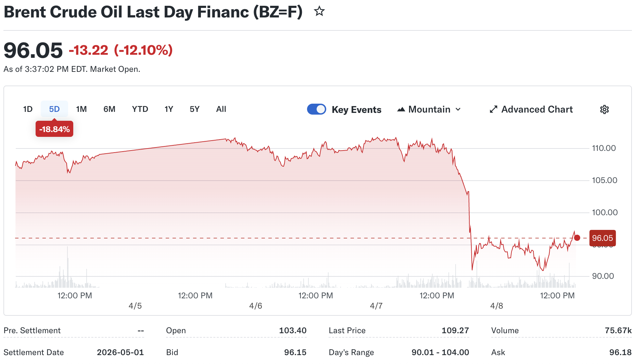
Task: Select the All time range
Action: point(221,109)
